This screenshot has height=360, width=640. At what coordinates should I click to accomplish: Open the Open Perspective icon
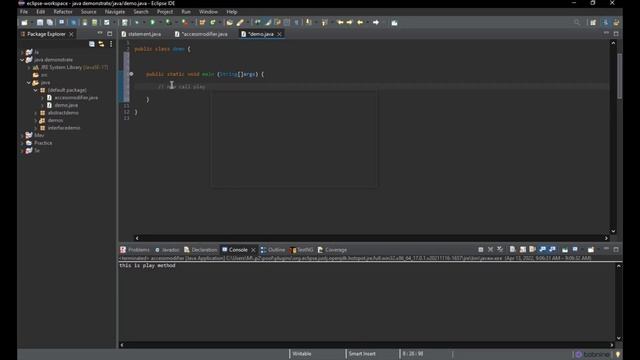593,22
